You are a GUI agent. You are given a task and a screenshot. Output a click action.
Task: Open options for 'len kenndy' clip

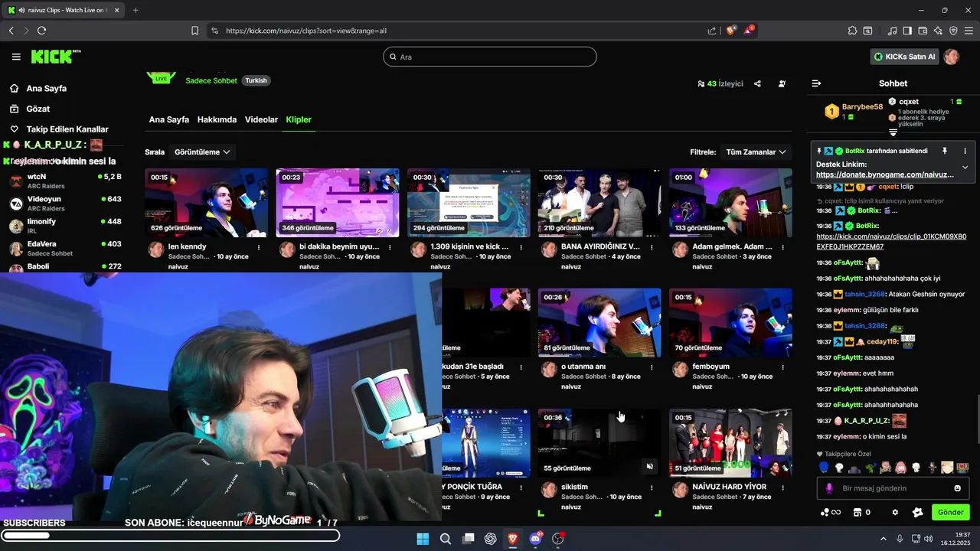(259, 247)
